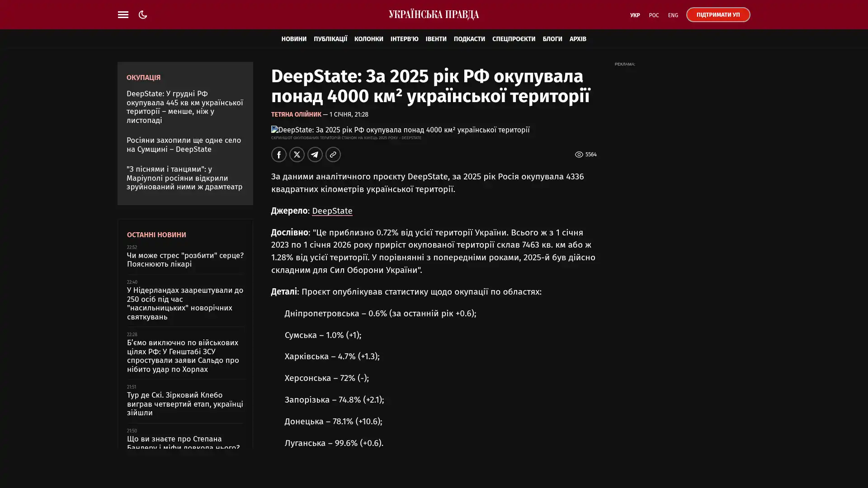This screenshot has width=868, height=488.
Task: Share article via Telegram
Action: (315, 155)
